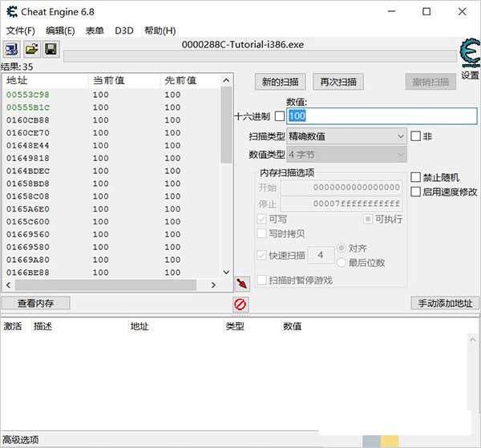The image size is (481, 448).
Task: Select address row 00555B1C
Action: point(111,107)
